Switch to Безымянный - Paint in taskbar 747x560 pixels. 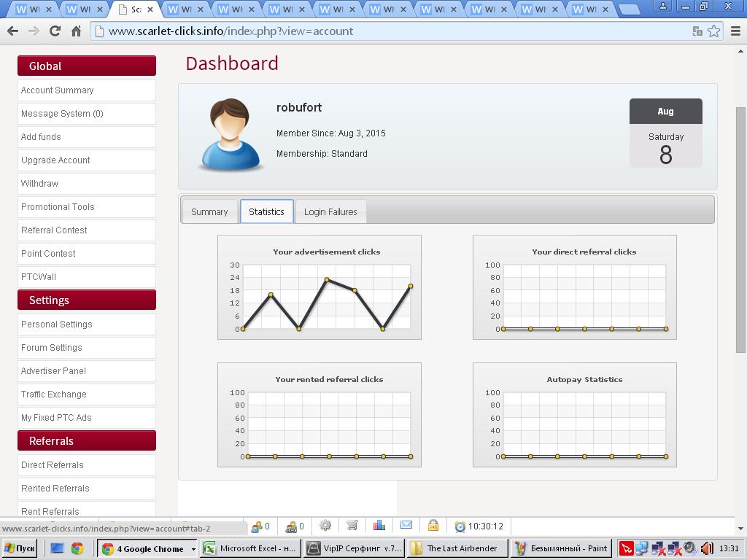(x=561, y=548)
